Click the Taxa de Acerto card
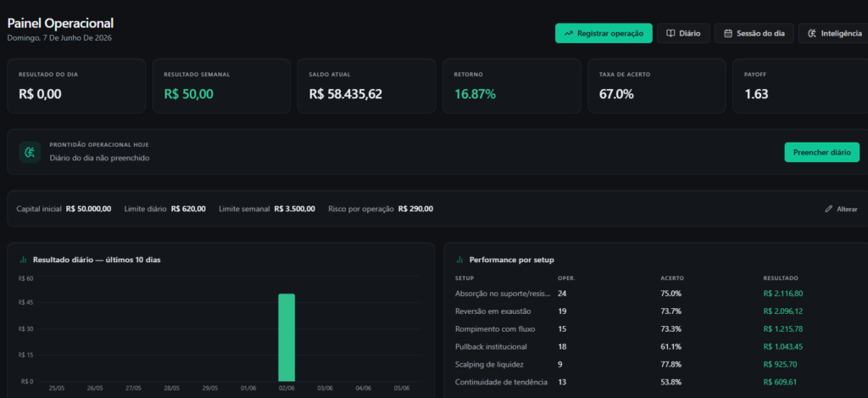Viewport: 868px width, 398px height. point(657,86)
